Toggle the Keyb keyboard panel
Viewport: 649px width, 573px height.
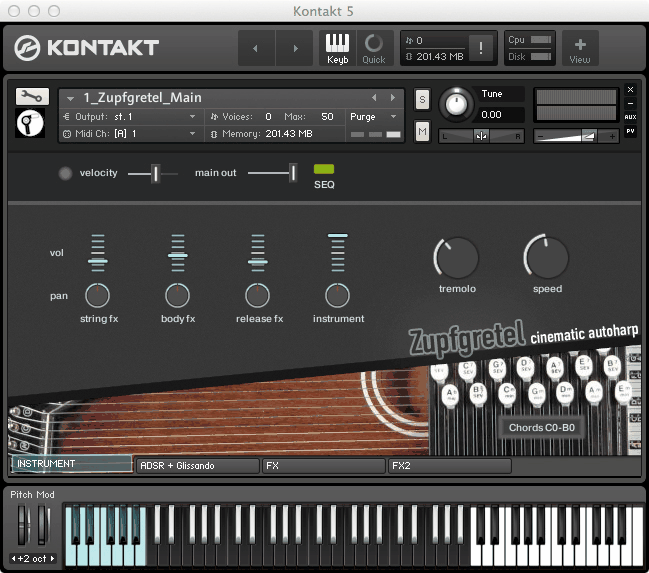pyautogui.click(x=337, y=48)
